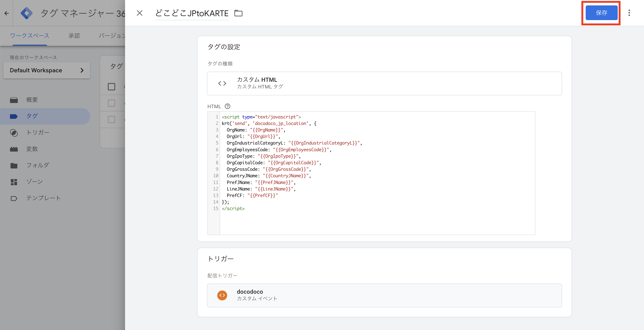Image resolution: width=644 pixels, height=330 pixels.
Task: Click the ゾーン grid icon
Action: point(14,182)
